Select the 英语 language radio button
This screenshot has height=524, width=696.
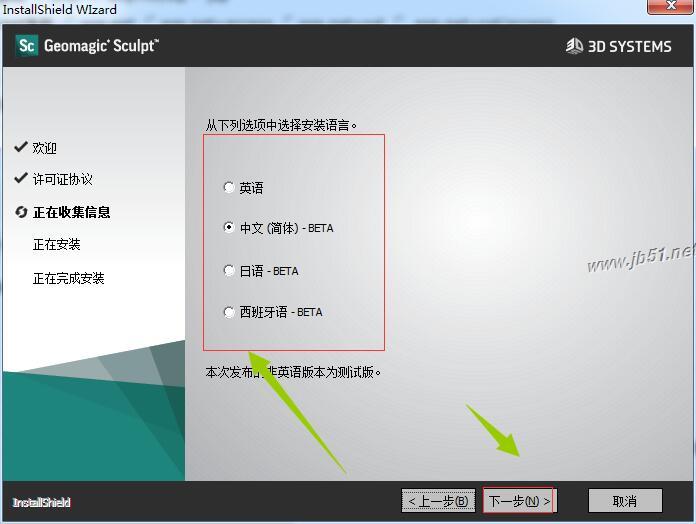pos(229,188)
